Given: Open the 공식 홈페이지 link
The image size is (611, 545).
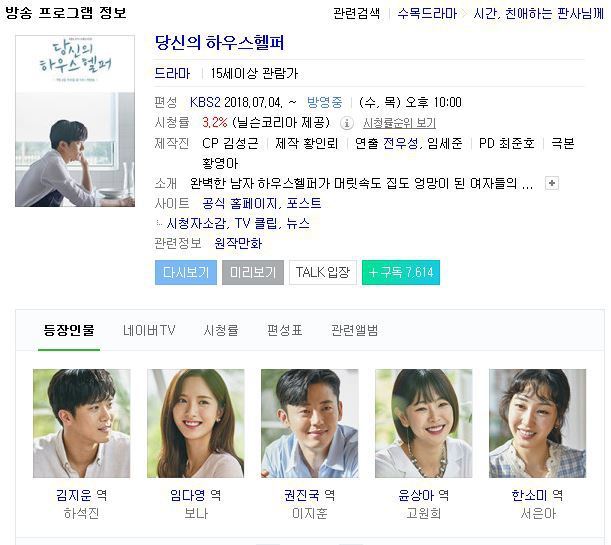Looking at the screenshot, I should tap(240, 203).
